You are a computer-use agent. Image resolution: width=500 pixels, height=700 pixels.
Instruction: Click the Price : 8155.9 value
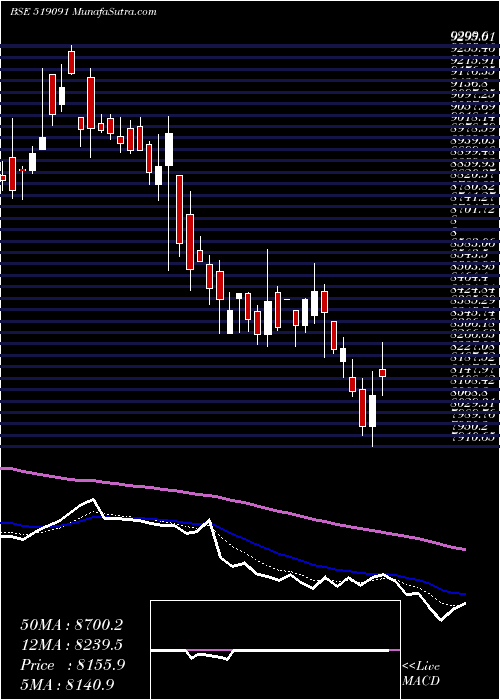[x=73, y=665]
